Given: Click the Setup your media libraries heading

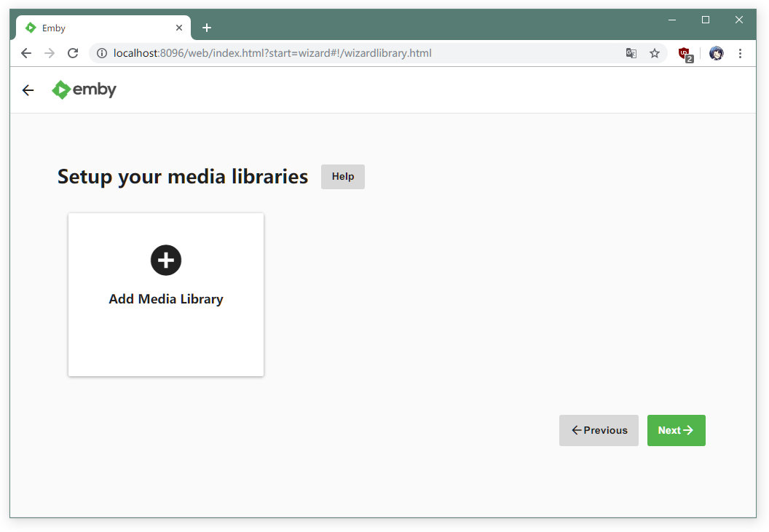Looking at the screenshot, I should pyautogui.click(x=183, y=177).
